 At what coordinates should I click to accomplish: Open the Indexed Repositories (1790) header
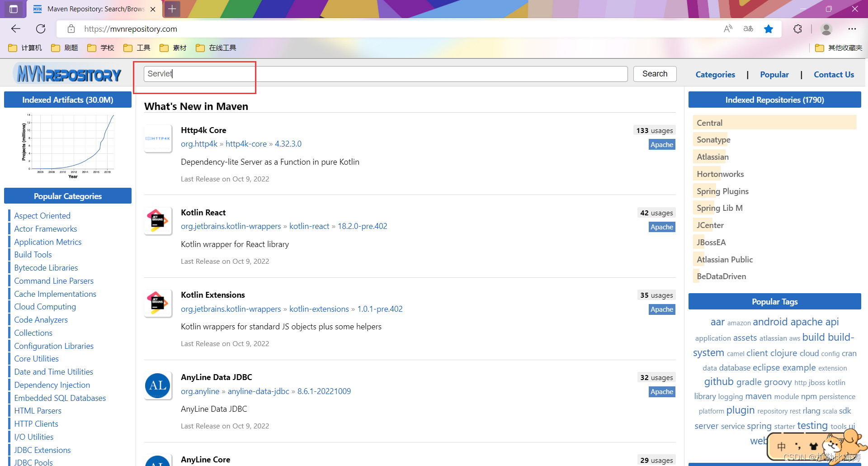774,100
